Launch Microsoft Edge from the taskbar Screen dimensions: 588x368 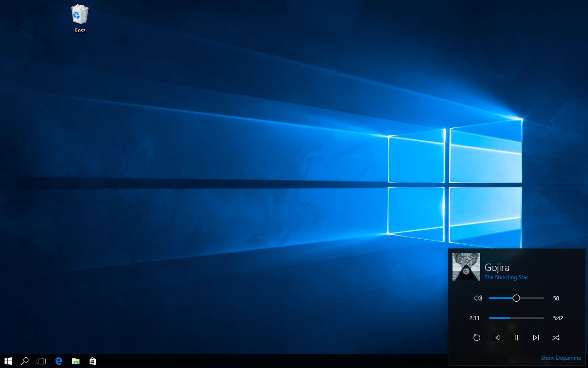(x=58, y=361)
